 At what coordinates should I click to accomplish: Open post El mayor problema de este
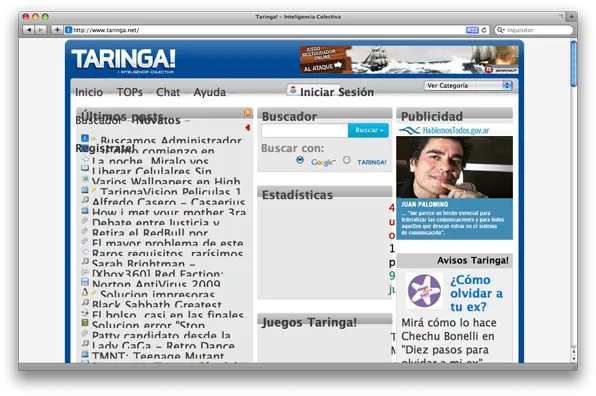(x=168, y=243)
